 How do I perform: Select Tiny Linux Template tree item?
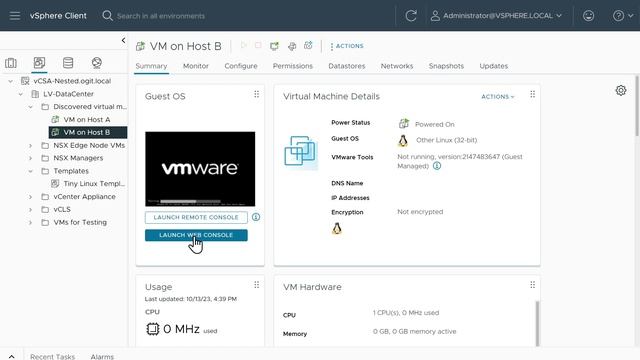pyautogui.click(x=94, y=184)
